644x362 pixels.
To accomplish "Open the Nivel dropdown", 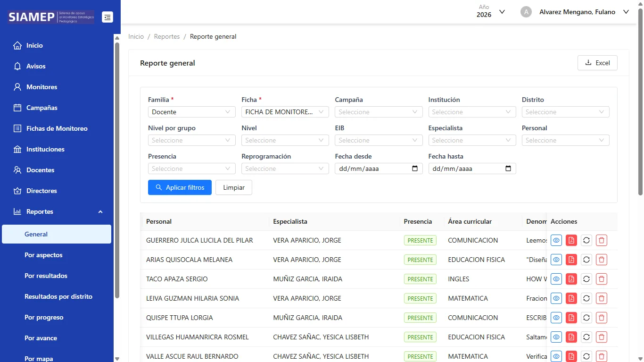I will 285,140.
